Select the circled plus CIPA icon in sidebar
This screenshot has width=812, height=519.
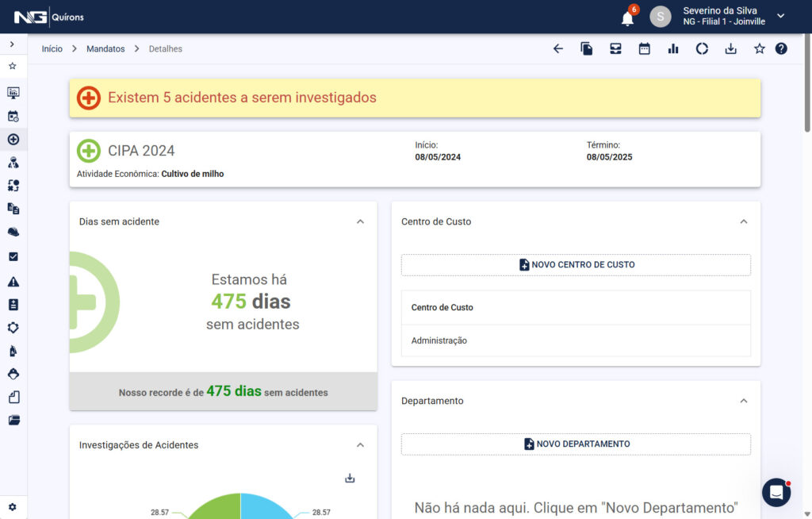(13, 139)
